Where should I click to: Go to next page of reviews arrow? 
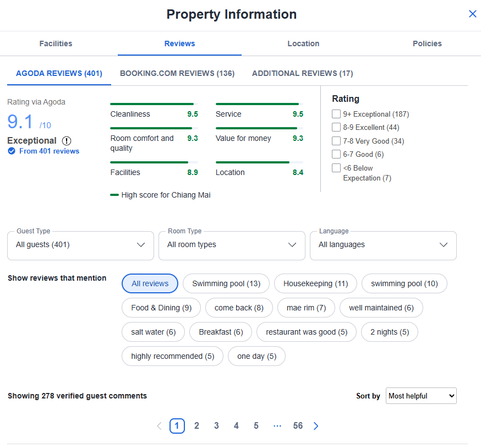pyautogui.click(x=316, y=426)
